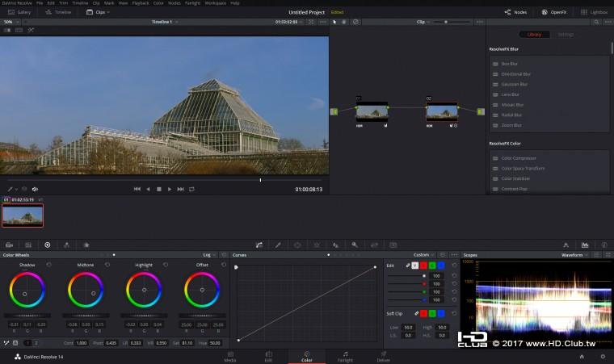Select Gaussian Blur from the effects library
614x364 pixels.
514,84
